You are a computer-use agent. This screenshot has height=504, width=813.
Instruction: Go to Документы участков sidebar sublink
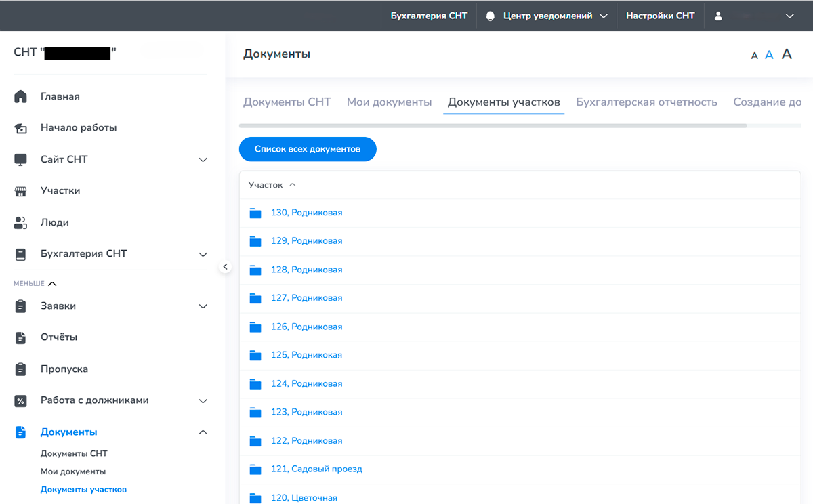[83, 490]
